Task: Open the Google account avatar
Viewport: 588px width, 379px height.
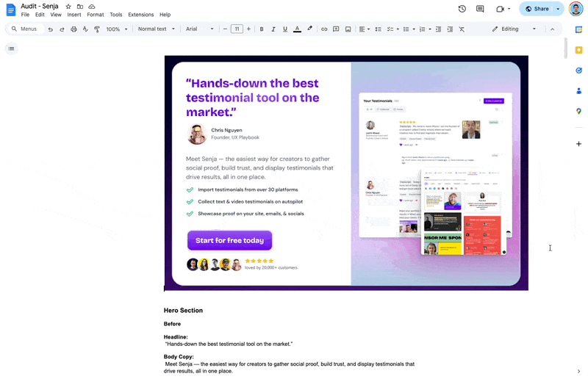Action: pos(576,9)
